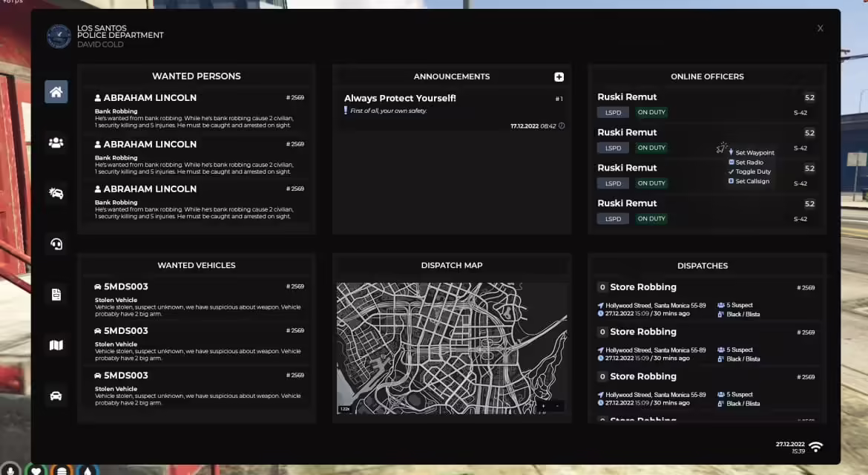Click the Wi-Fi signal status icon
The image size is (868, 475).
(x=815, y=447)
